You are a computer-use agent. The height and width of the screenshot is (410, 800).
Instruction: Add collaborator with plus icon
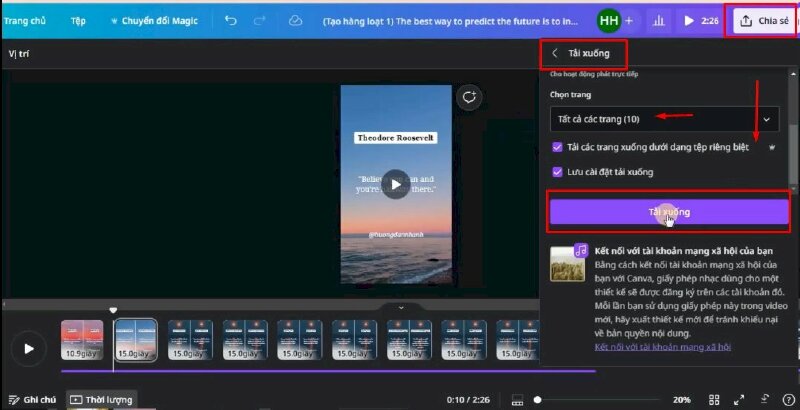(629, 21)
